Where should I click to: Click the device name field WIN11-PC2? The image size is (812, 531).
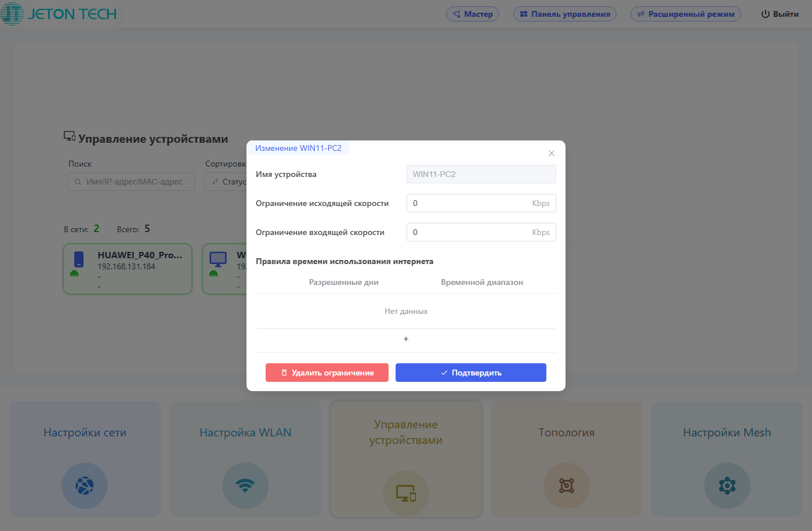point(481,174)
